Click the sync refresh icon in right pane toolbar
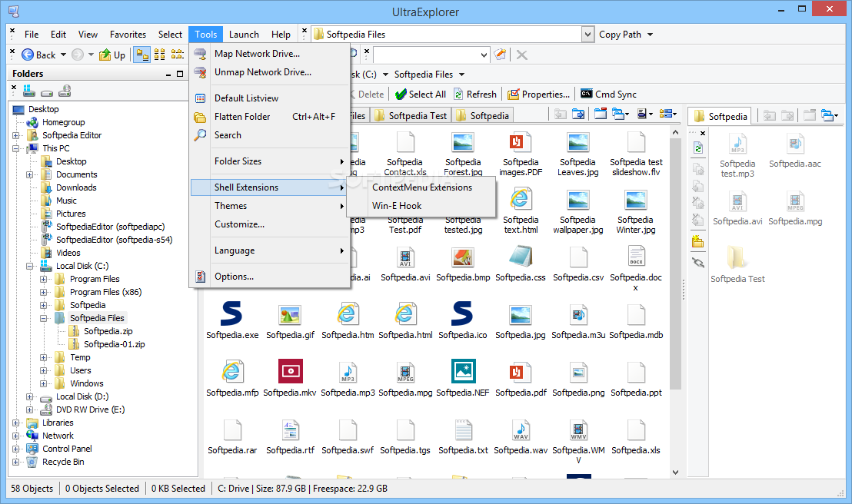The height and width of the screenshot is (504, 852). 698,148
